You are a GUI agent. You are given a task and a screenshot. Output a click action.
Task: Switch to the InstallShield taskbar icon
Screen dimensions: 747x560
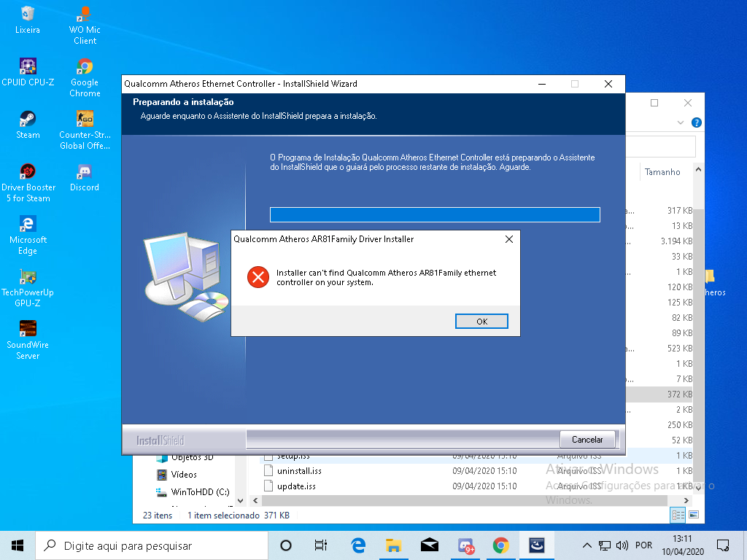pos(537,545)
